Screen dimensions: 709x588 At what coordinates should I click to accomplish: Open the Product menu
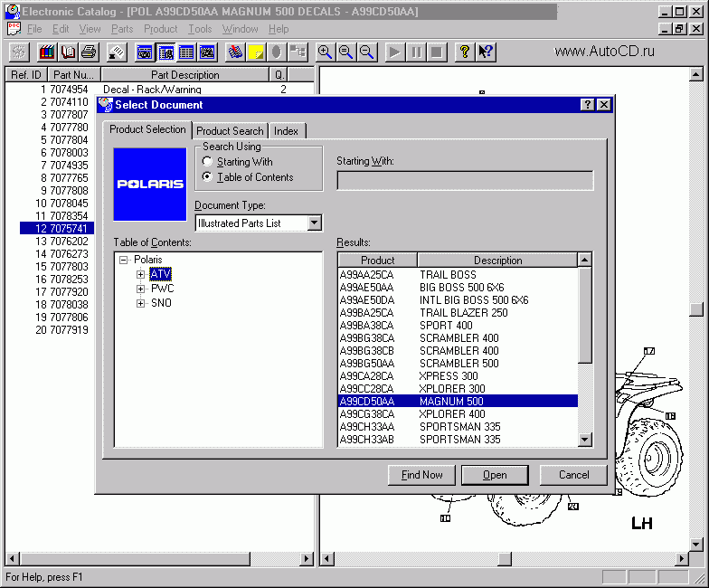click(x=161, y=29)
